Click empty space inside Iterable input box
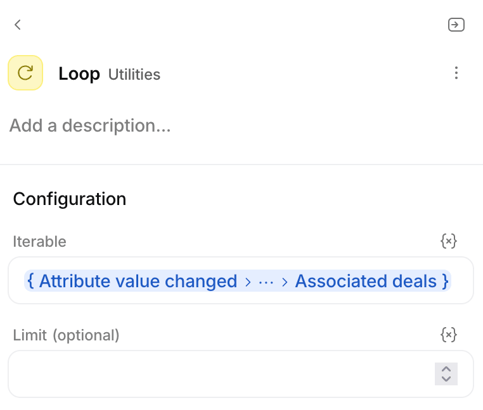Viewport: 483px width, 410px height. click(x=462, y=280)
